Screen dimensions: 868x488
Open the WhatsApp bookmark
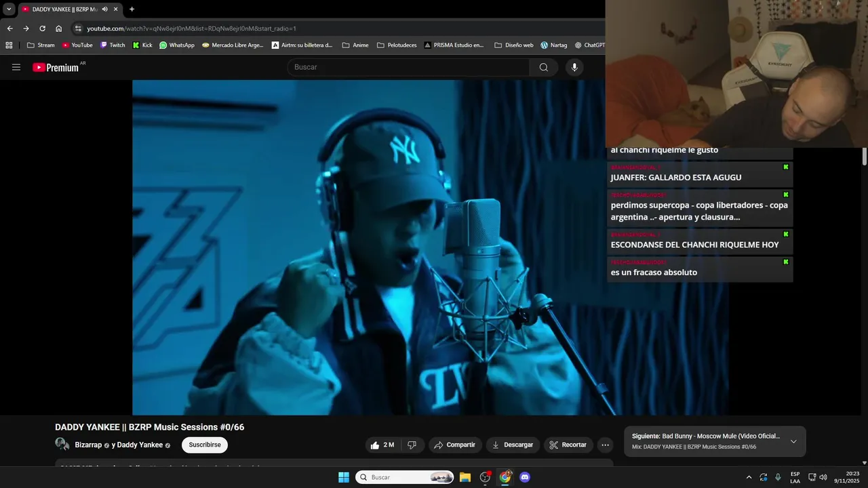point(176,45)
